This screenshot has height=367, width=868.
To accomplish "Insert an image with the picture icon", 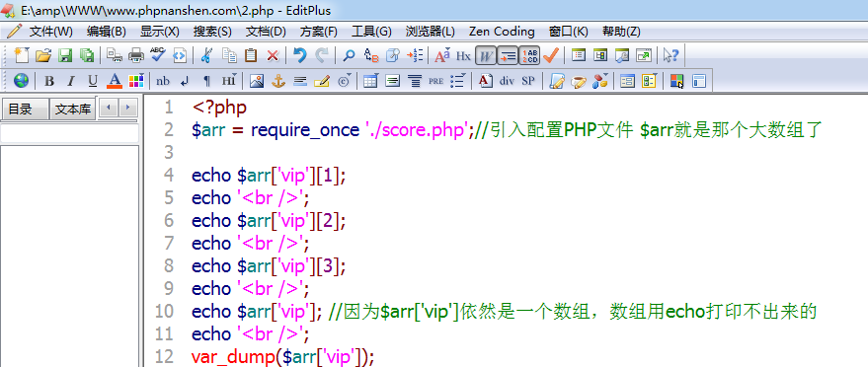I will 257,81.
